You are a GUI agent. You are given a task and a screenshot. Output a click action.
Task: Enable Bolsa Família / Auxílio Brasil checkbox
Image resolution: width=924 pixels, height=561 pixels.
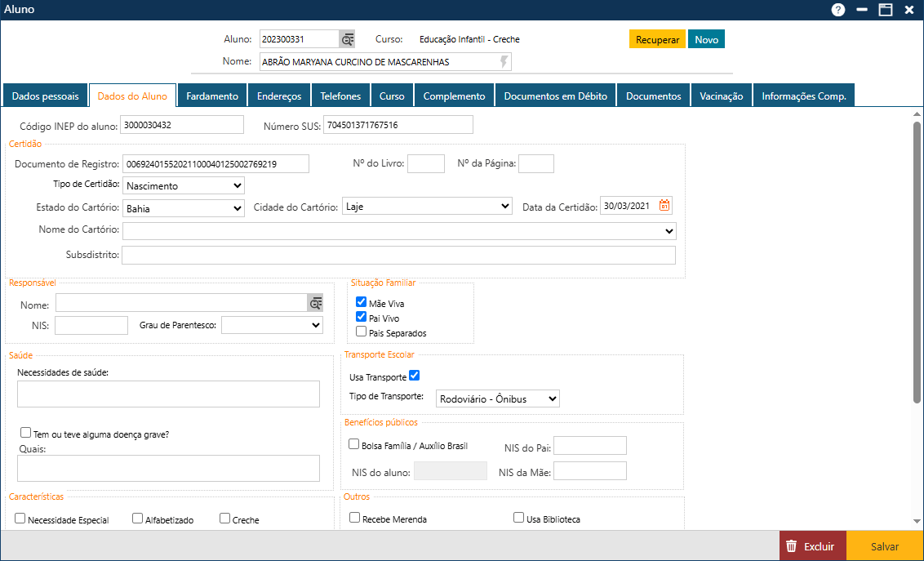[x=354, y=444]
